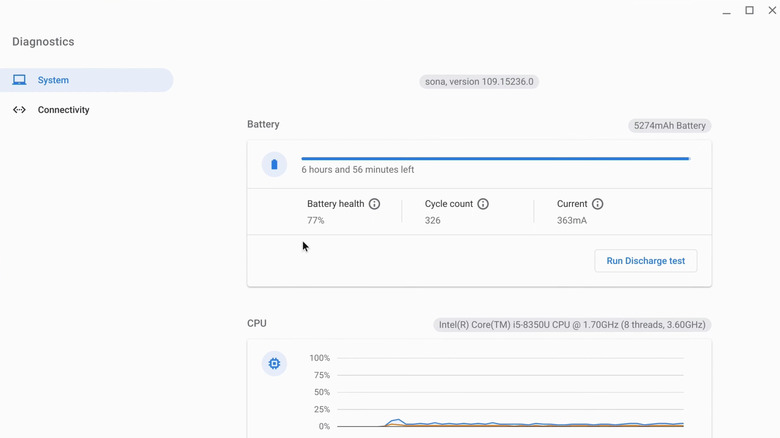Click the Connectivity arrows icon in sidebar
This screenshot has height=438, width=780.
19,110
